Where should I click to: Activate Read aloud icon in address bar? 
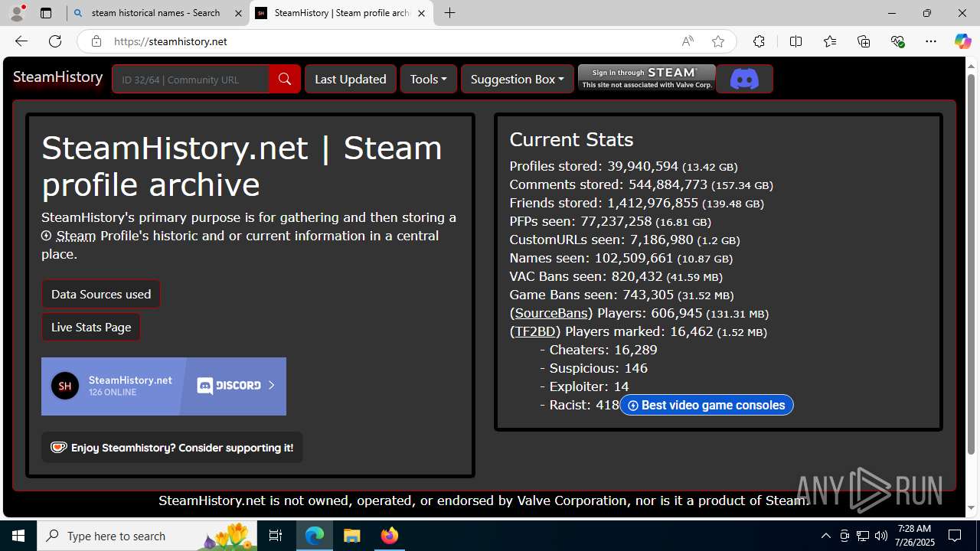point(688,41)
